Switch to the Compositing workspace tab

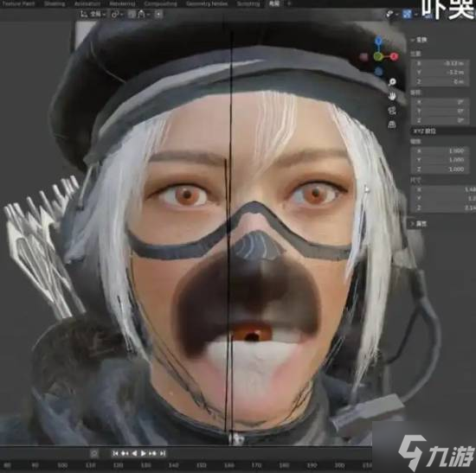click(161, 4)
